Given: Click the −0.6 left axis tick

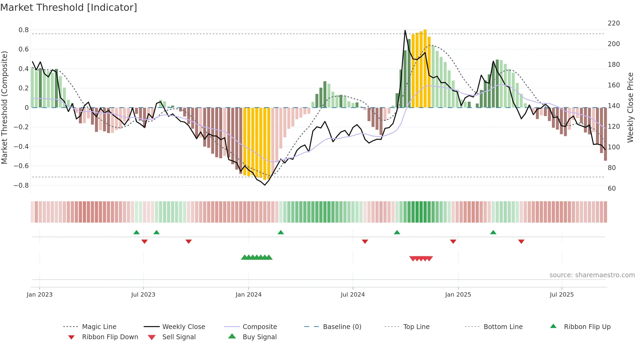Looking at the screenshot, I should 21,166.
